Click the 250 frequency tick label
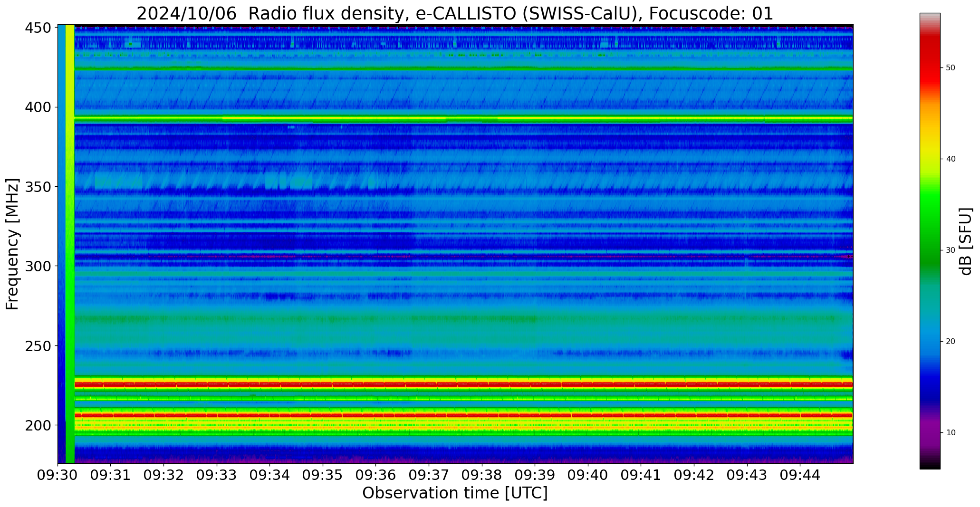This screenshot has width=980, height=507. (38, 346)
